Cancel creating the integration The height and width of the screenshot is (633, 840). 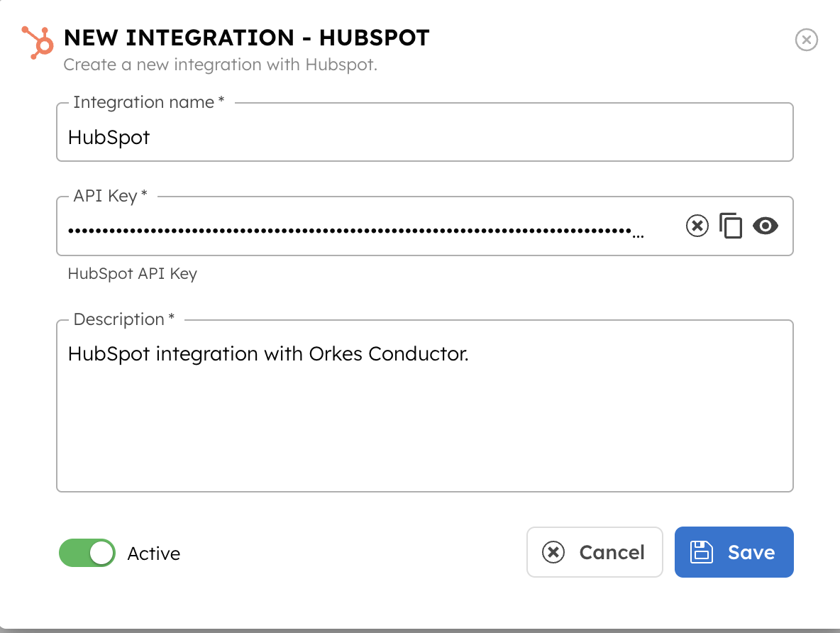pos(595,552)
